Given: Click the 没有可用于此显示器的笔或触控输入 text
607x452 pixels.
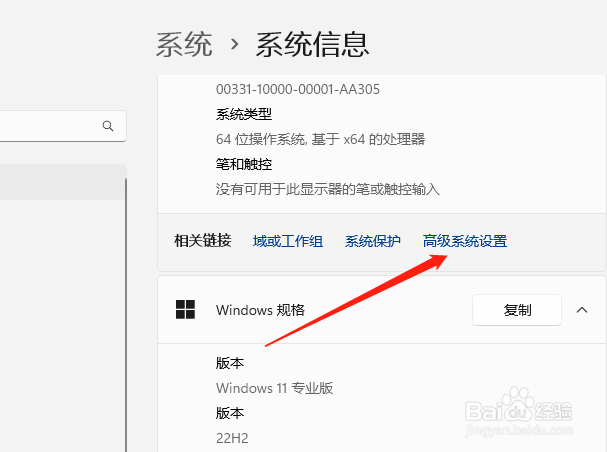Looking at the screenshot, I should click(328, 189).
